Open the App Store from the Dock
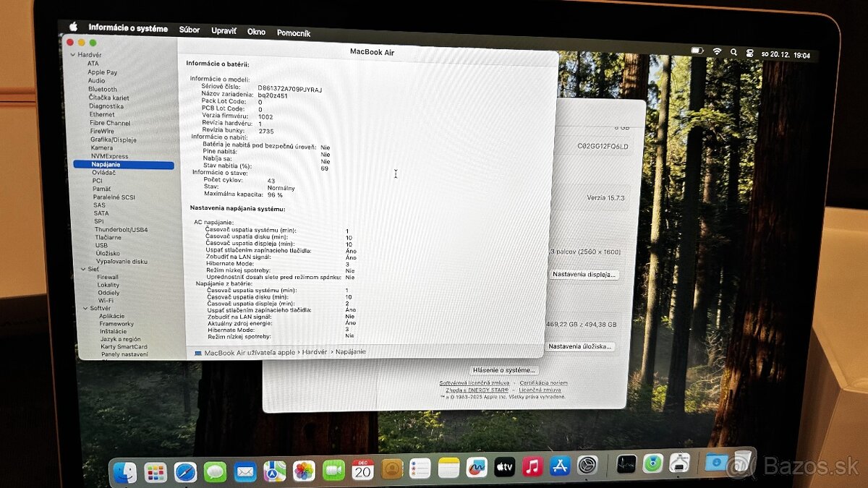This screenshot has width=868, height=488. (560, 466)
